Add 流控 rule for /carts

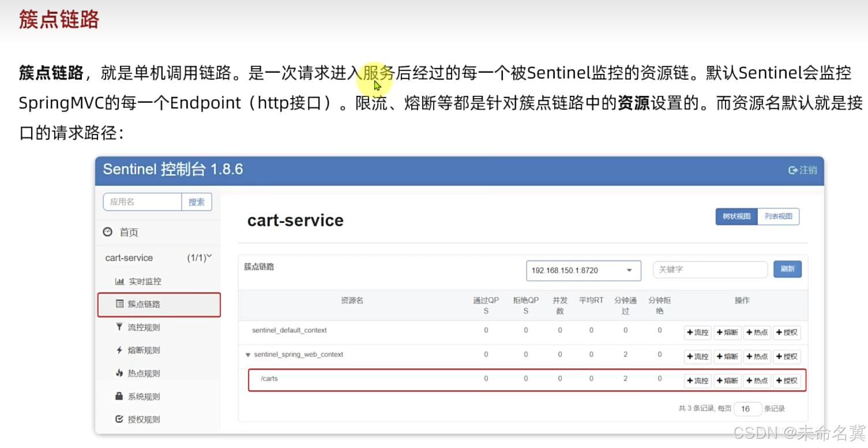coord(698,381)
